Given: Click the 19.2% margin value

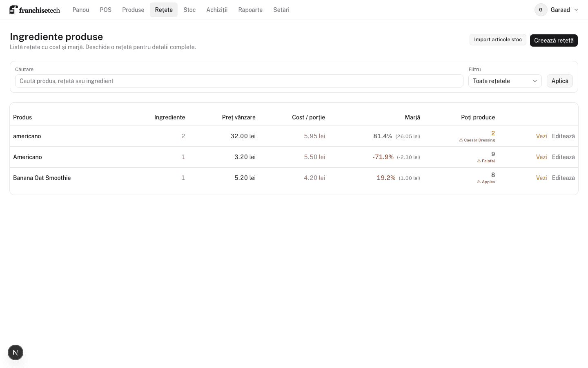Looking at the screenshot, I should pos(386,178).
